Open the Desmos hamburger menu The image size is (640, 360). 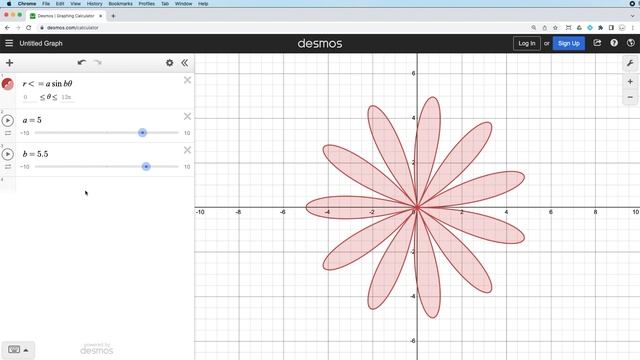point(9,43)
